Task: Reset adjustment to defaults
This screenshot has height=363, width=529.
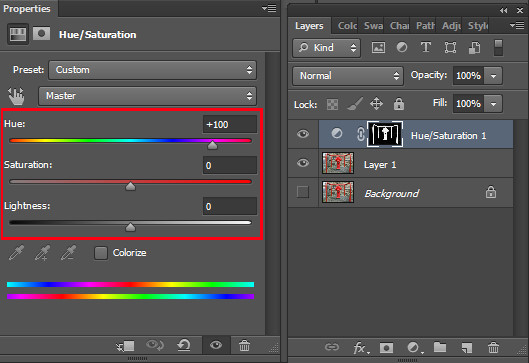Action: click(x=184, y=345)
